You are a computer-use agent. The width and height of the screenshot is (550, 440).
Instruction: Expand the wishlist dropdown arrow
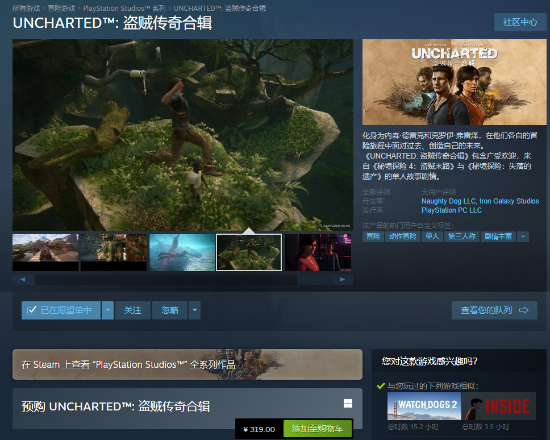coord(108,310)
